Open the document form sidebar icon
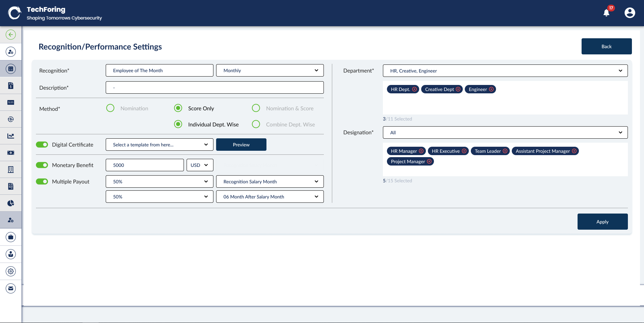This screenshot has height=323, width=644. tap(11, 186)
